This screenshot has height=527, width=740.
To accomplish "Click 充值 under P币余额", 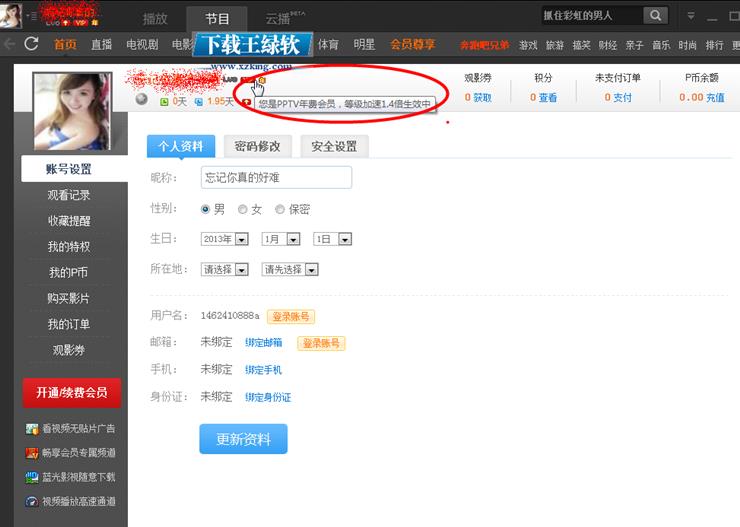I will coord(716,98).
